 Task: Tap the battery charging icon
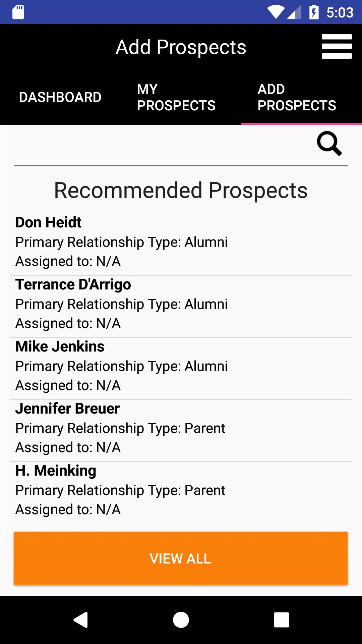314,12
